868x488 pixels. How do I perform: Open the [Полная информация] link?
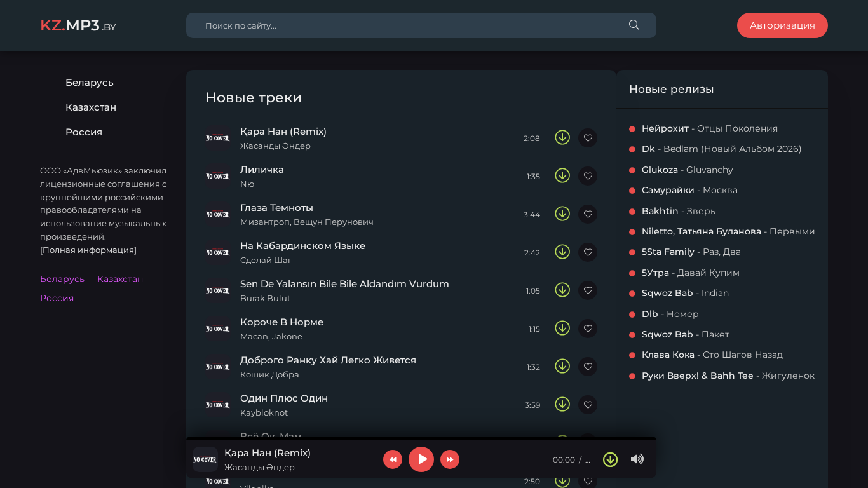(x=88, y=250)
